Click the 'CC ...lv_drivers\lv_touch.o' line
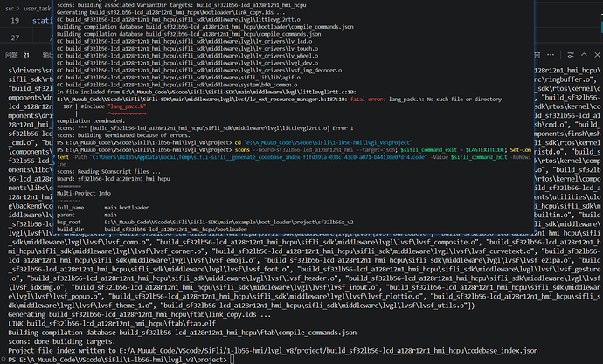 [x=187, y=49]
